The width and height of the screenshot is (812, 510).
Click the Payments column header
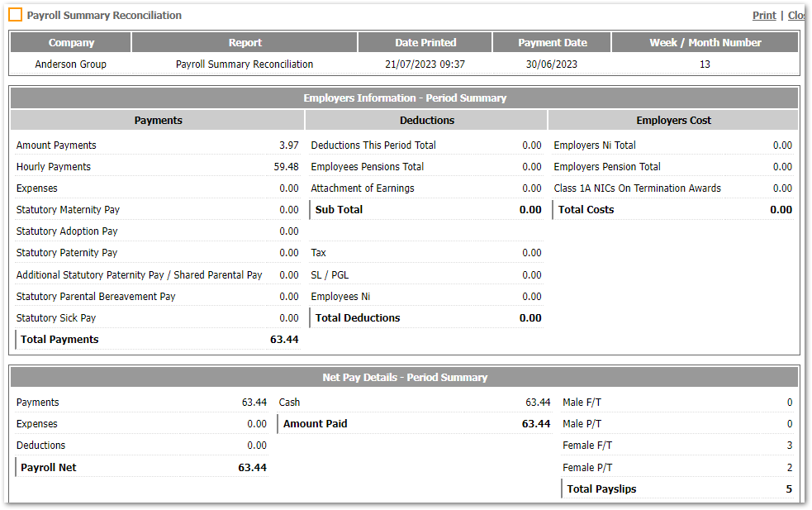(x=158, y=120)
